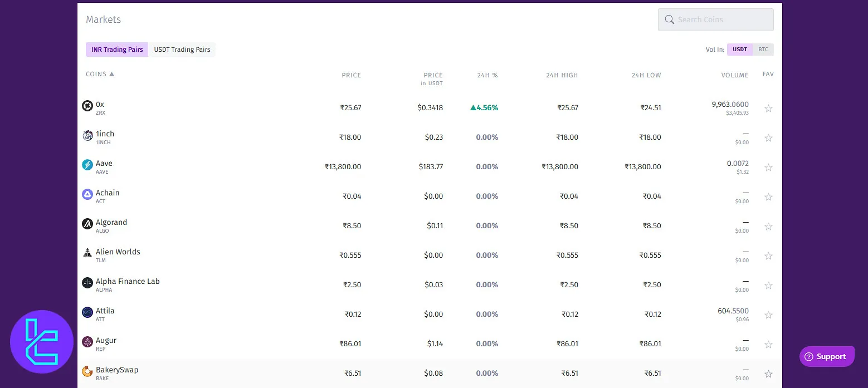This screenshot has width=868, height=388.
Task: Sort the table by 24H HIGH column
Action: coord(562,75)
